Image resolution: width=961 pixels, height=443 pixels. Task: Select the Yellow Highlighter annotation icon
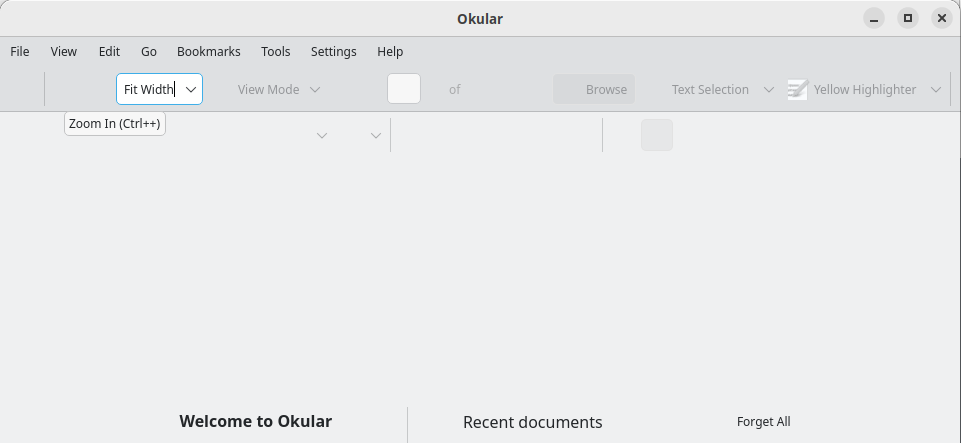coord(797,89)
